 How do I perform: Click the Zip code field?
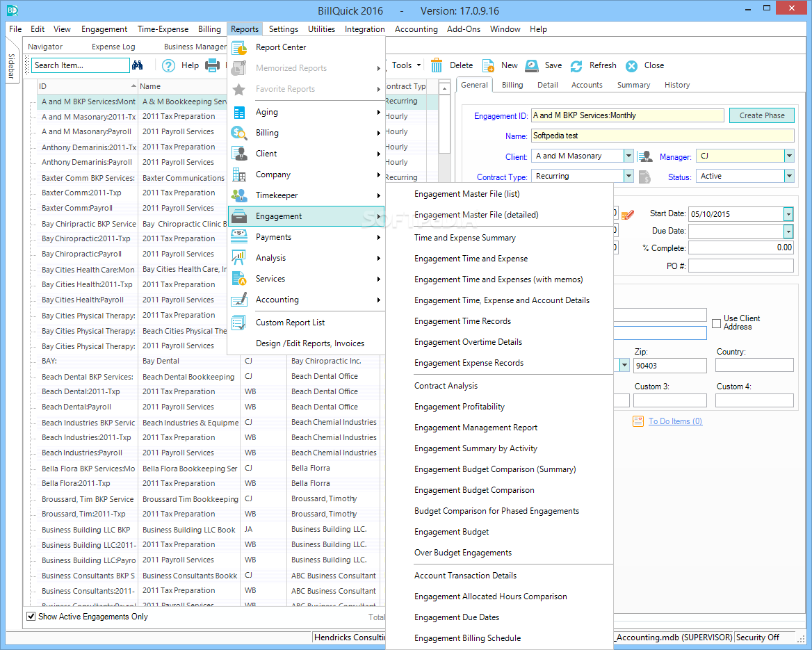click(x=669, y=365)
